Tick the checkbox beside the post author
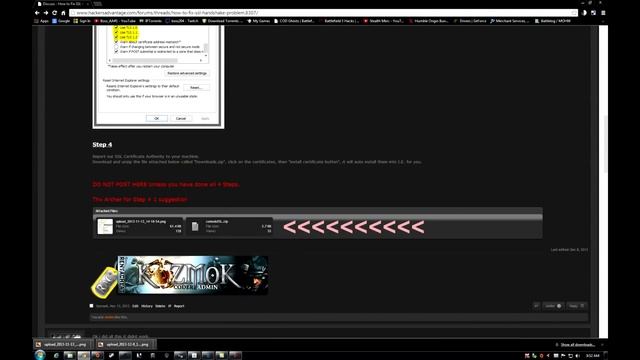This screenshot has height=360, width=640. (91, 306)
